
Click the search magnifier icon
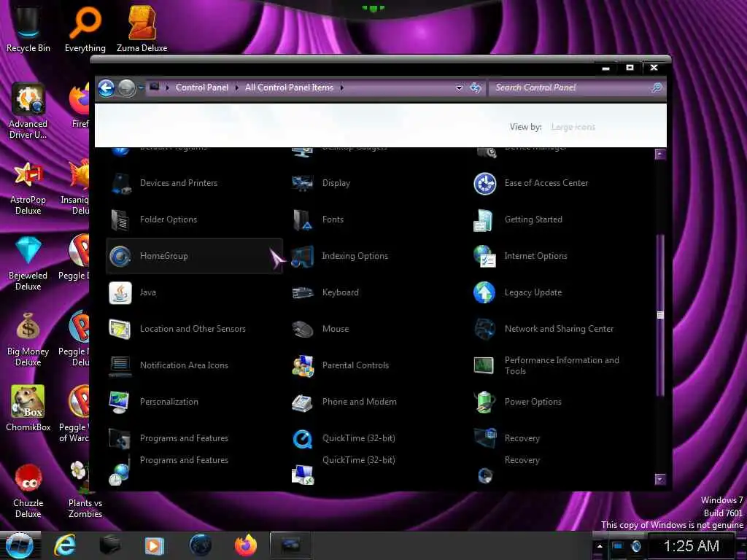pos(657,87)
